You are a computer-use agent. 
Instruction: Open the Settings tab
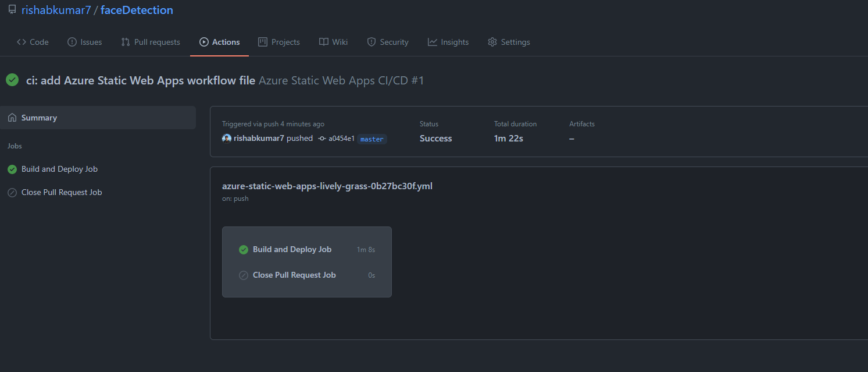[x=509, y=42]
